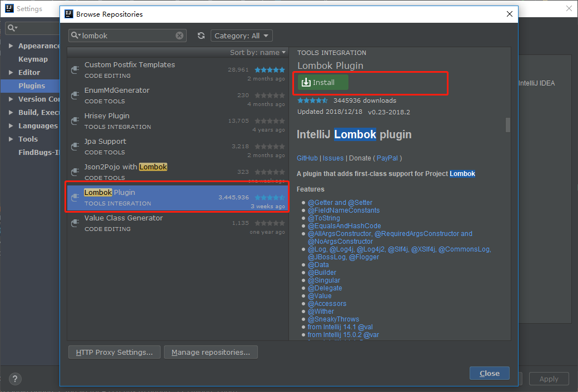Reload the plugin repository list

[201, 36]
